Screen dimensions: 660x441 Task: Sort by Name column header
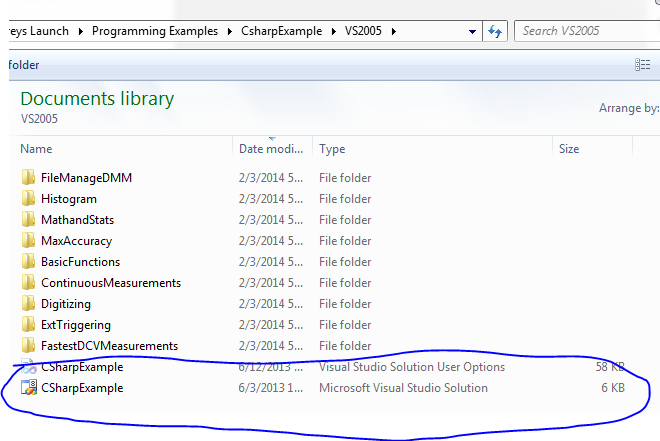pos(36,149)
